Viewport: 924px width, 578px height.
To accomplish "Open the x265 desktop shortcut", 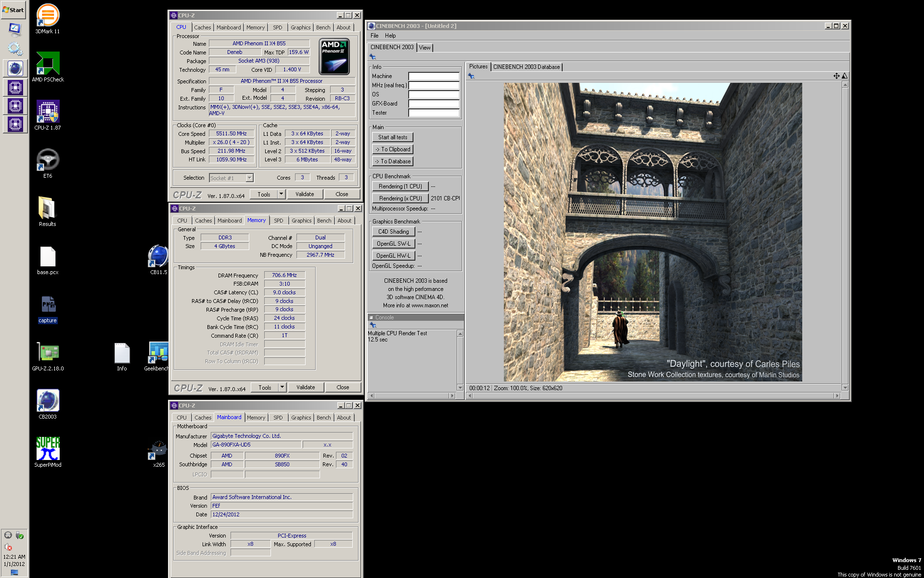I will click(158, 453).
